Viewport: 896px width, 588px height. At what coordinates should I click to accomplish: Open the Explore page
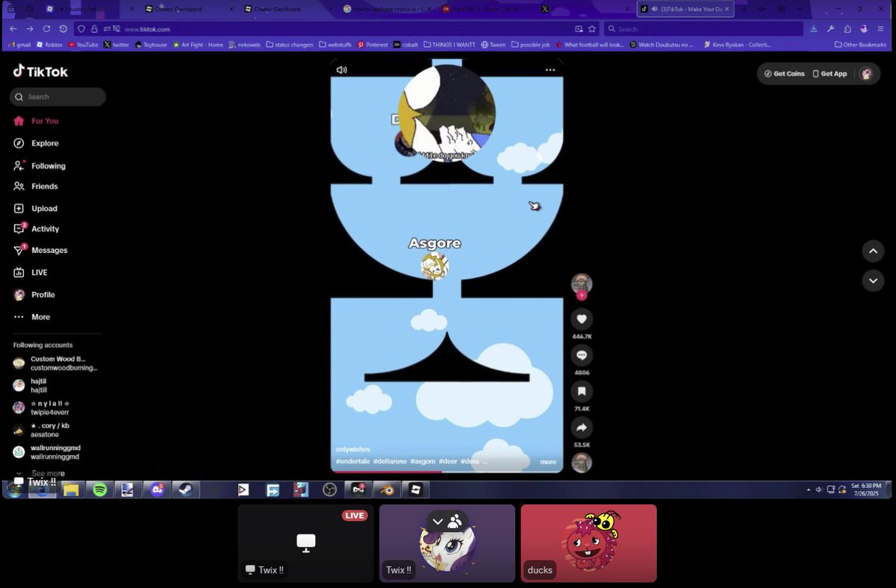click(x=36, y=143)
